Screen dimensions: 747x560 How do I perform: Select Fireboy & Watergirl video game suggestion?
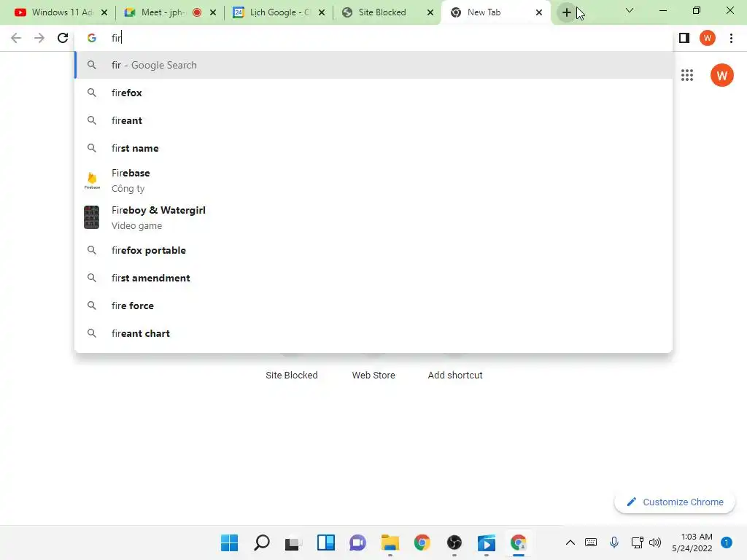click(373, 217)
